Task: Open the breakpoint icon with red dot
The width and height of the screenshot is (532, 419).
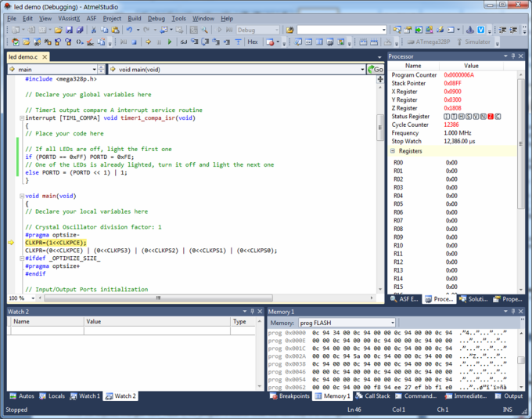Action: [x=270, y=42]
